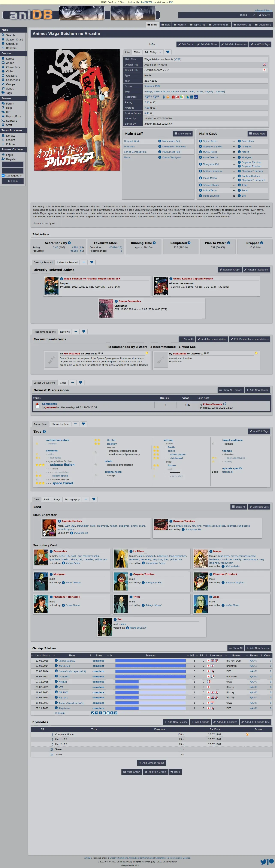Open the Comments (6) tab in the top bar
Image resolution: width=275 pixels, height=868 pixels.
[x=219, y=25]
